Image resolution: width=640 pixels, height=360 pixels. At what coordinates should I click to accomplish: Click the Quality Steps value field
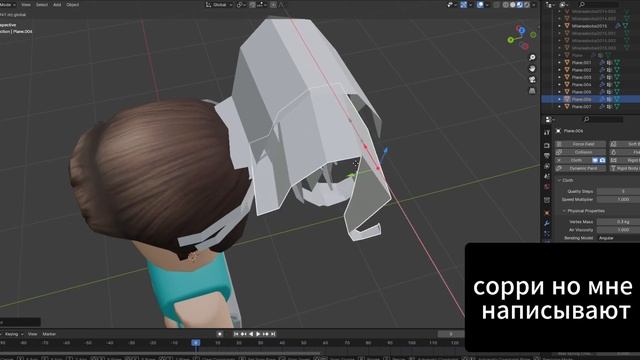coord(618,191)
